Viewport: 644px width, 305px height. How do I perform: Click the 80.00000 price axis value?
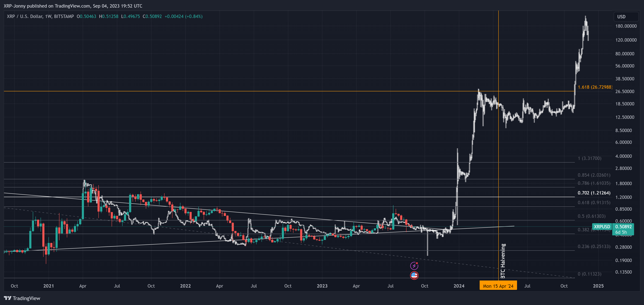point(624,54)
